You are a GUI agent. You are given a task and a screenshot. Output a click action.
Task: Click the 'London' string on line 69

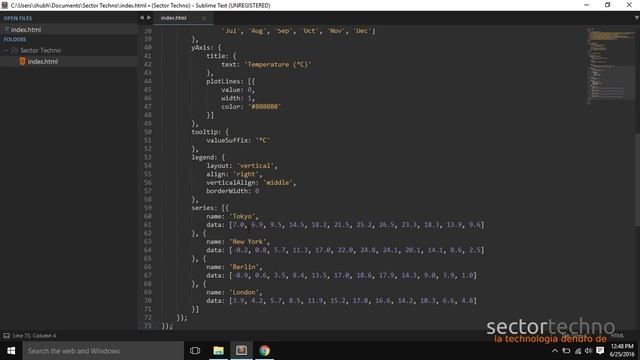point(244,292)
